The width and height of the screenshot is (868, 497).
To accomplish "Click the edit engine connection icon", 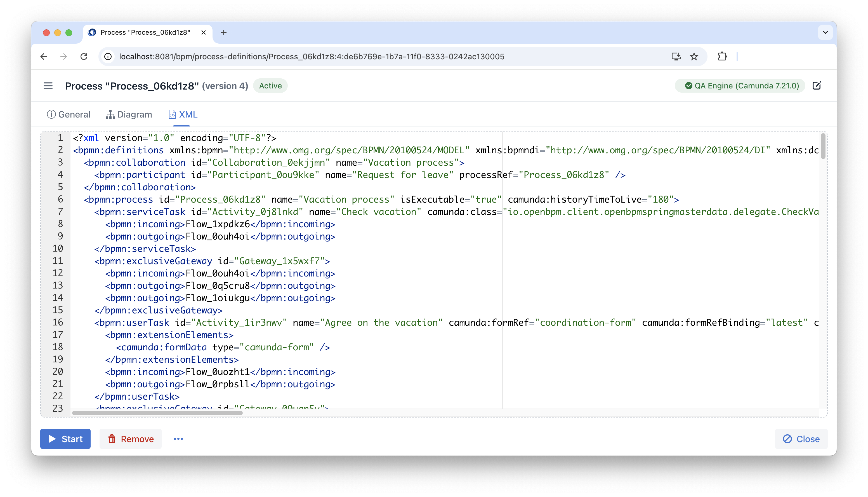I will point(817,86).
